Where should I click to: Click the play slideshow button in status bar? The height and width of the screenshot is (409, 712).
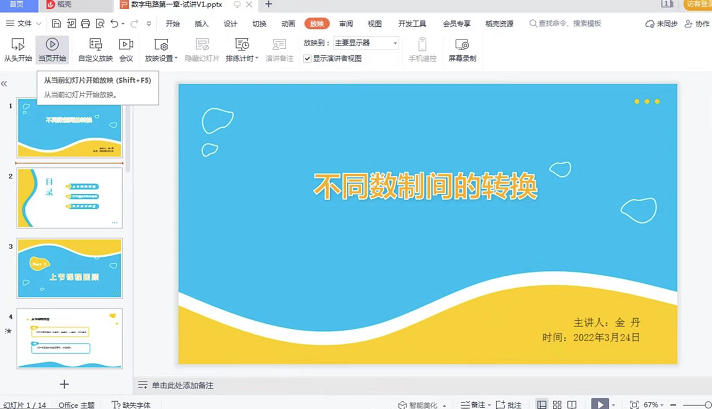[x=599, y=404]
